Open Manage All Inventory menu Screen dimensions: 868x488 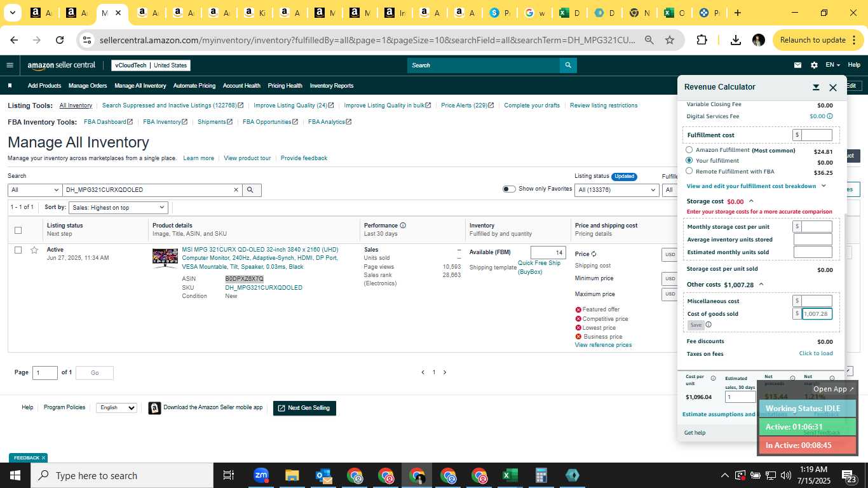click(140, 86)
